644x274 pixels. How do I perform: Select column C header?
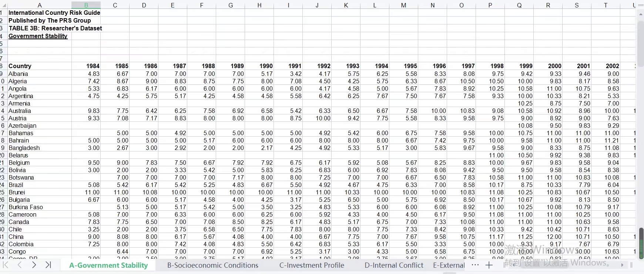(x=115, y=5)
